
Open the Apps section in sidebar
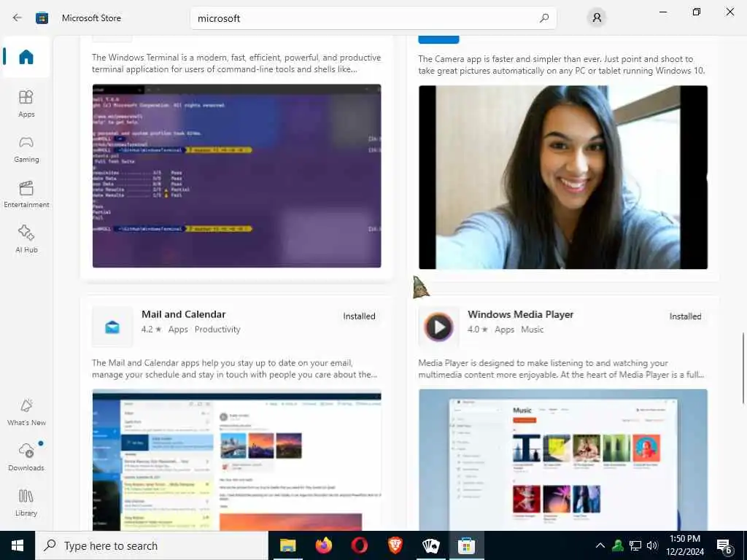(x=26, y=104)
